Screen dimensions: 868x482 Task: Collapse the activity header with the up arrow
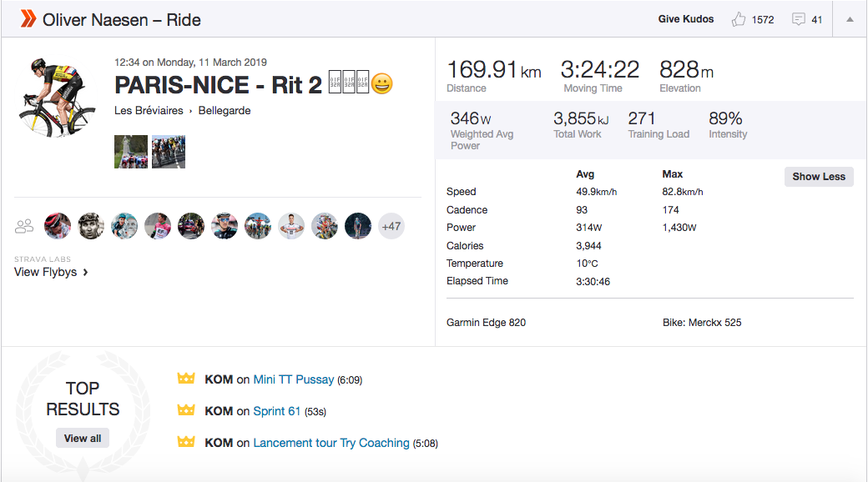(x=850, y=19)
